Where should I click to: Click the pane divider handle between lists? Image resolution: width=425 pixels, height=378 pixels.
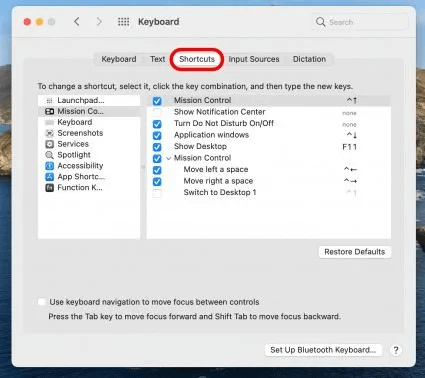point(144,167)
